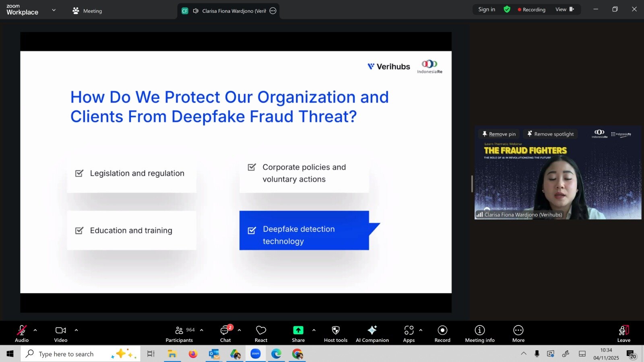Open the Chat panel
Screen dimensions: 644x362
(x=225, y=334)
